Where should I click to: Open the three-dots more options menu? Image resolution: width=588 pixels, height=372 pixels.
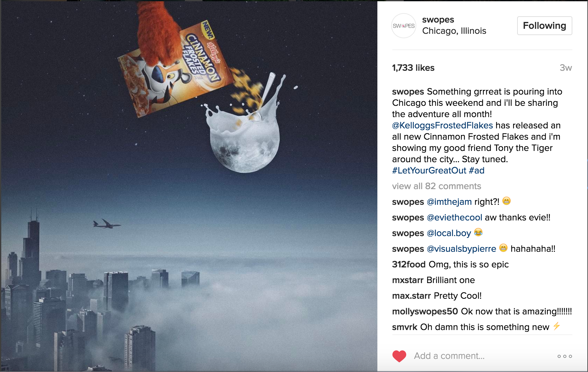pyautogui.click(x=565, y=356)
